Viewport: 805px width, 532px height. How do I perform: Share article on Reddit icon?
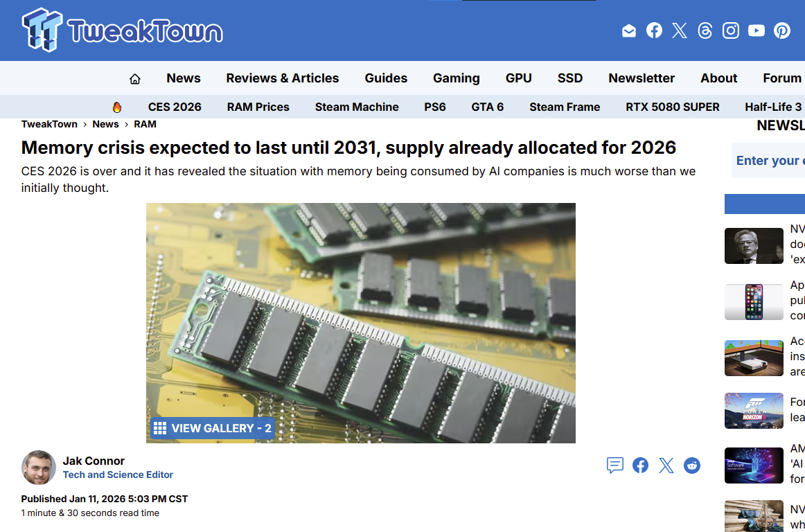(692, 465)
